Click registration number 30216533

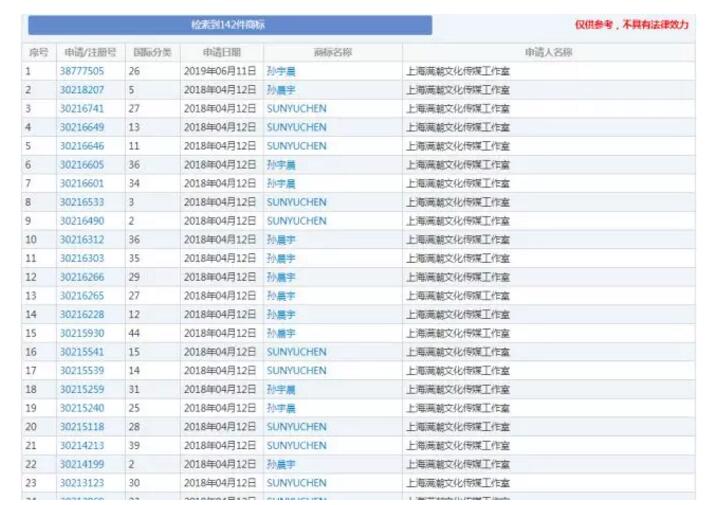click(81, 202)
